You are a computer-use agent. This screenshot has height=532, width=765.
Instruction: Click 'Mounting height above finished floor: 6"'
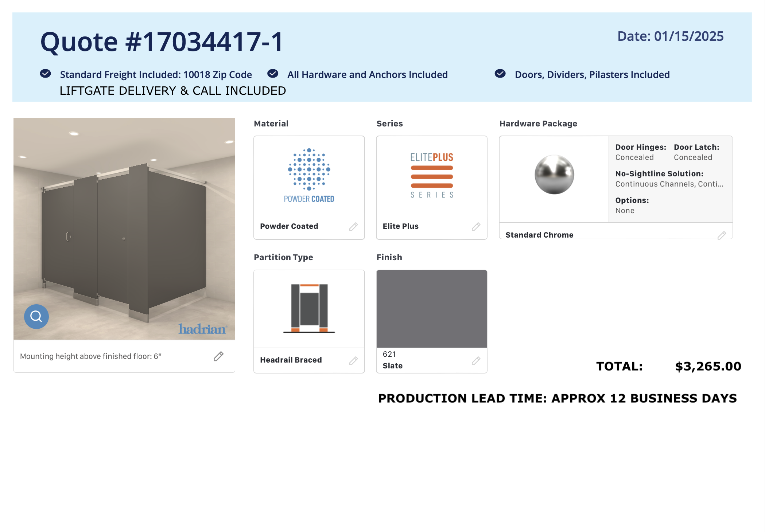click(x=91, y=356)
